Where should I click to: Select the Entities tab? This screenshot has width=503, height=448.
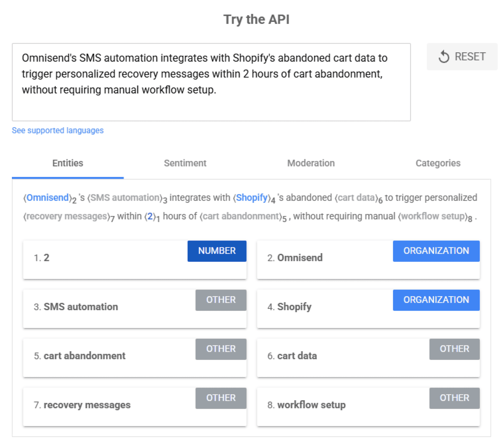[x=67, y=163]
